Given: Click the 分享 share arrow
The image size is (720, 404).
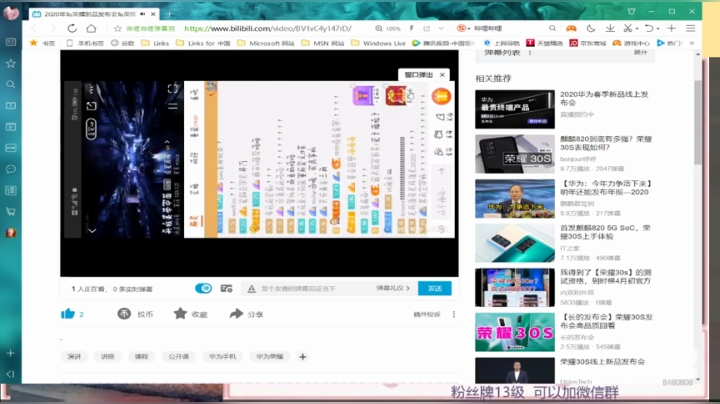Looking at the screenshot, I should tap(236, 314).
